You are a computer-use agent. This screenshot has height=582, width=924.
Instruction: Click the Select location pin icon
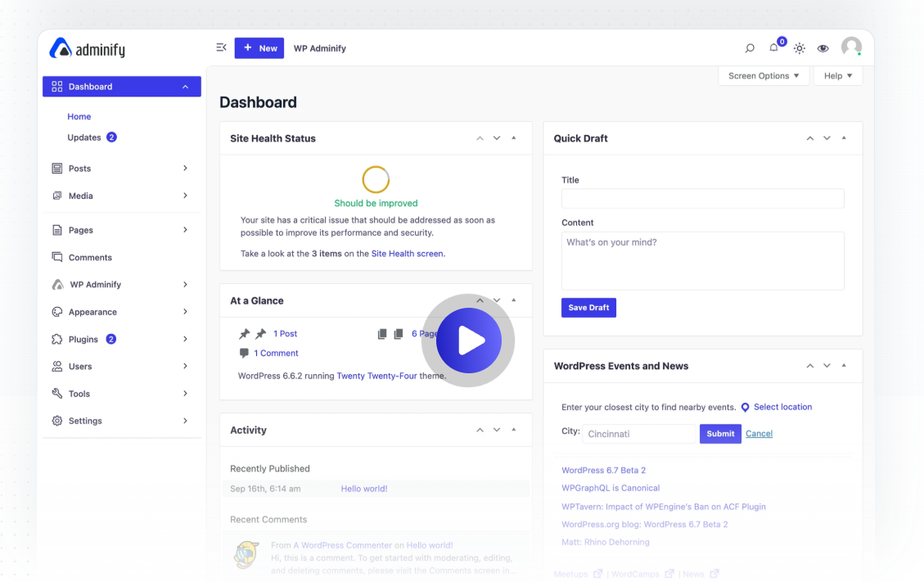click(x=745, y=407)
